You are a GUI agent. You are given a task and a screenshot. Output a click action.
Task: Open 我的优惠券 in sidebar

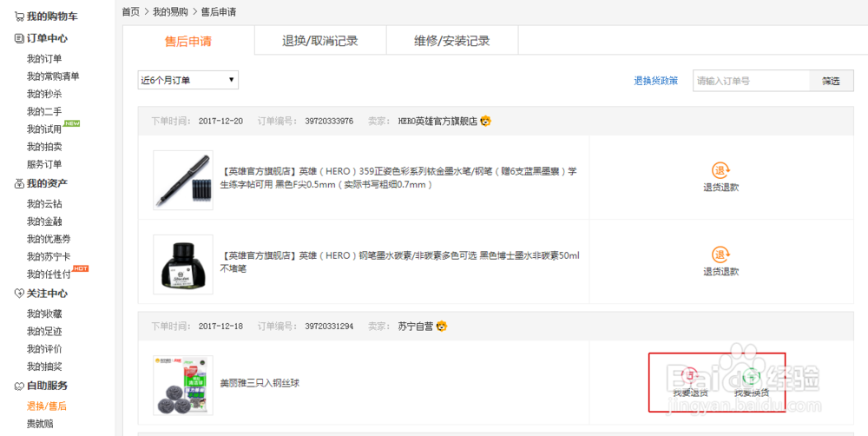click(x=49, y=240)
